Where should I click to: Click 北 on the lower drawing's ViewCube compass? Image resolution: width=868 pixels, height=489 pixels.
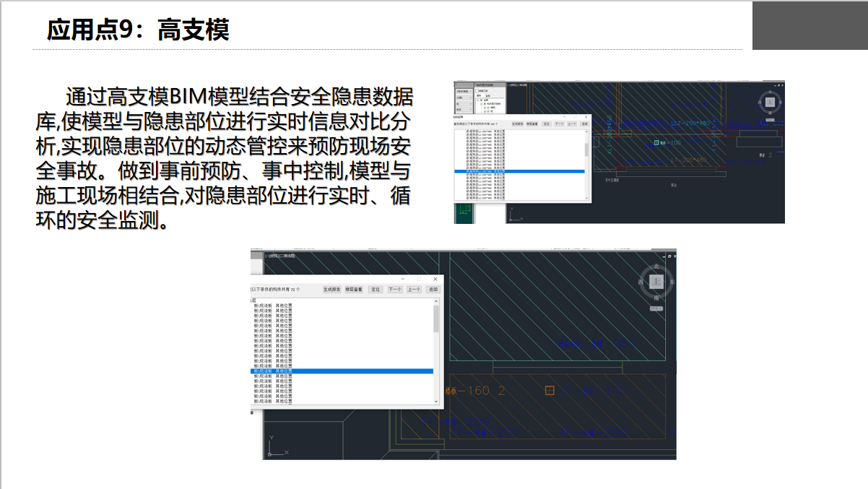click(656, 265)
